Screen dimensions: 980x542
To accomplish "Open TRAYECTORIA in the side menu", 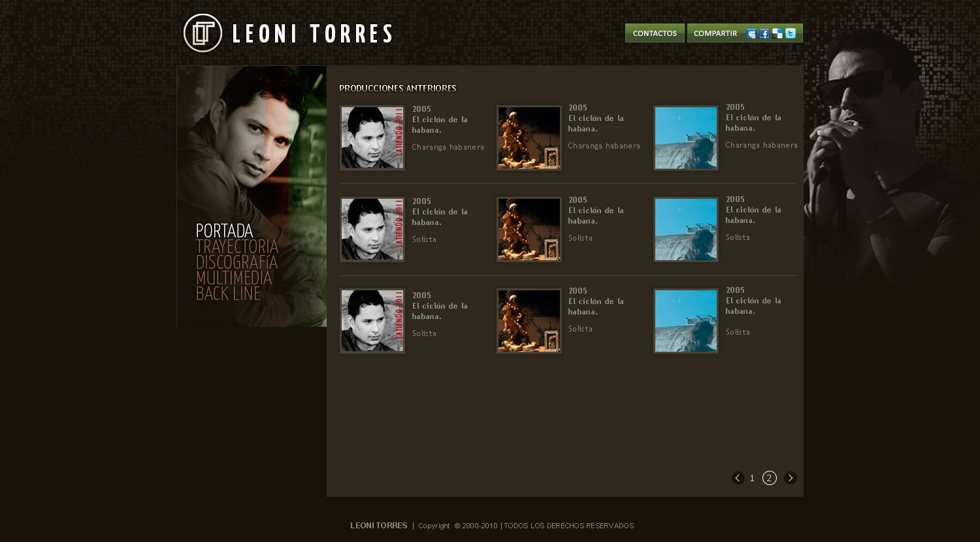I will tap(237, 246).
